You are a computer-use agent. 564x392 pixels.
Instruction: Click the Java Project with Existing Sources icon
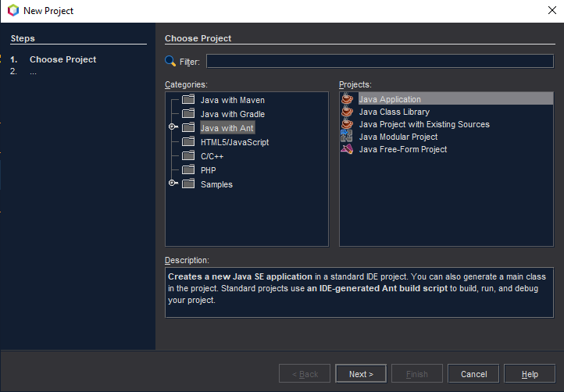(347, 124)
